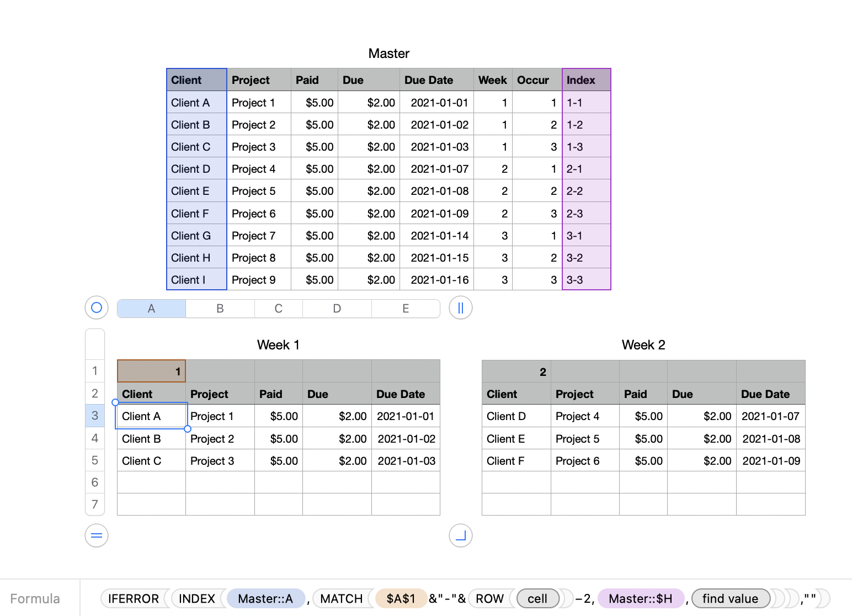Select row header 5
Viewport: 852px width, 616px height.
click(94, 460)
